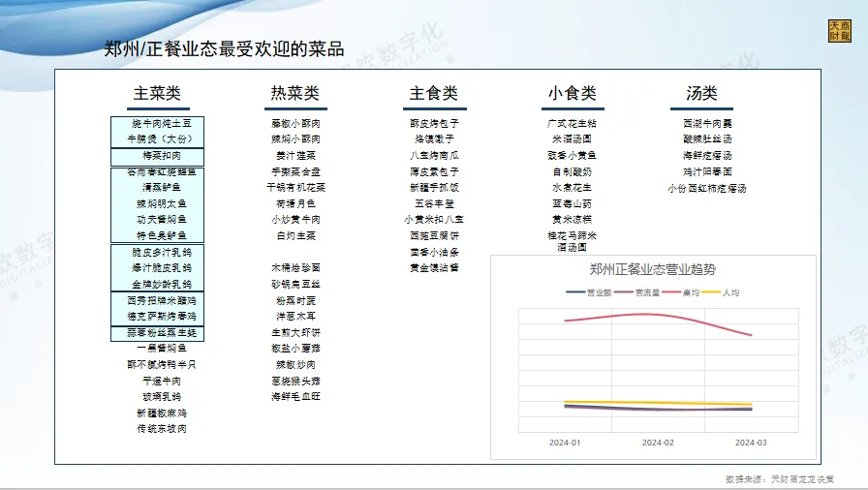Select the dish 椒盐小蘑菇
This screenshot has width=868, height=490.
[x=295, y=349]
